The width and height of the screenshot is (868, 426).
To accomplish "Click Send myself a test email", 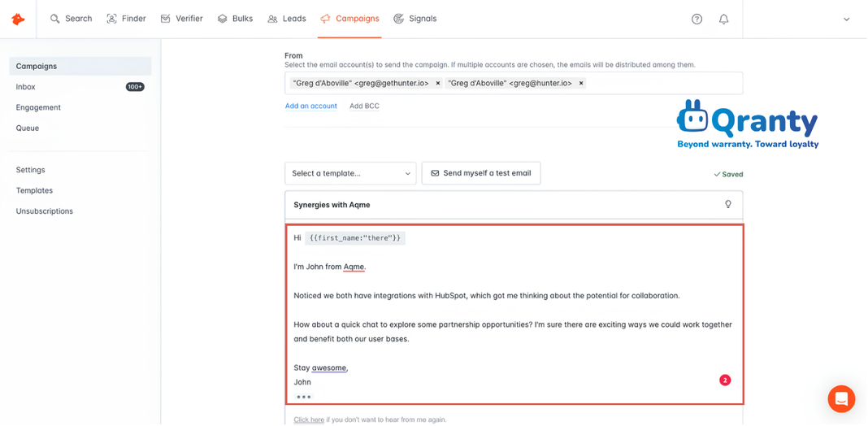I will click(481, 173).
